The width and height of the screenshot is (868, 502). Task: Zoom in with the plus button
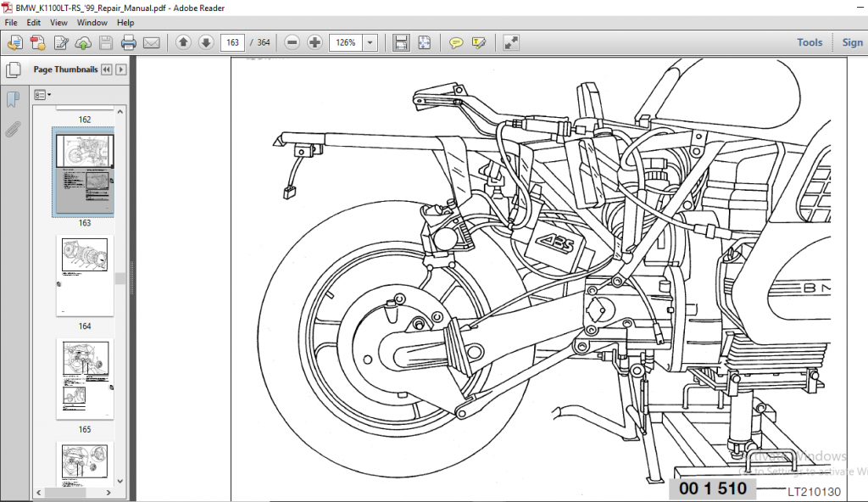[x=315, y=42]
